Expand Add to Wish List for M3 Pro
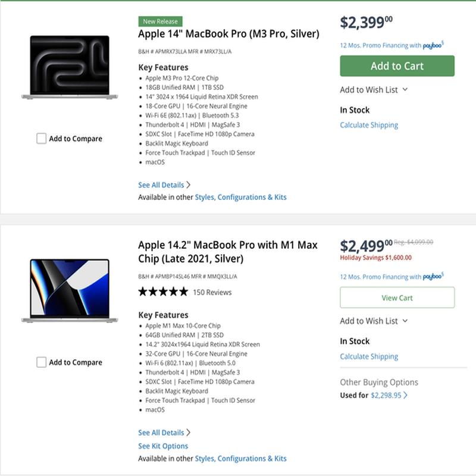 point(374,90)
